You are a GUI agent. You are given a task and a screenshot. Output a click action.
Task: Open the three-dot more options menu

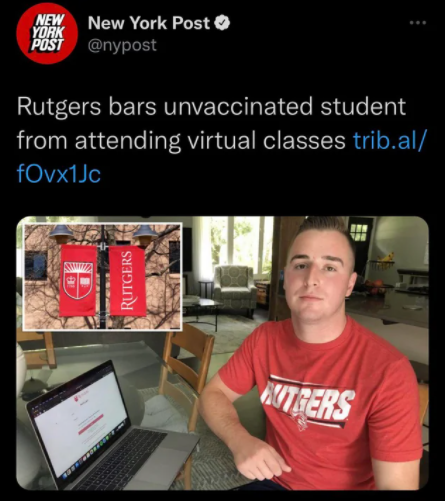coord(418,23)
